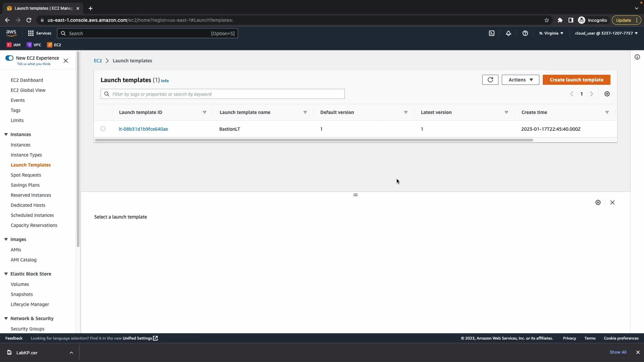Open the Services grid menu
This screenshot has height=362, width=644.
tap(39, 33)
